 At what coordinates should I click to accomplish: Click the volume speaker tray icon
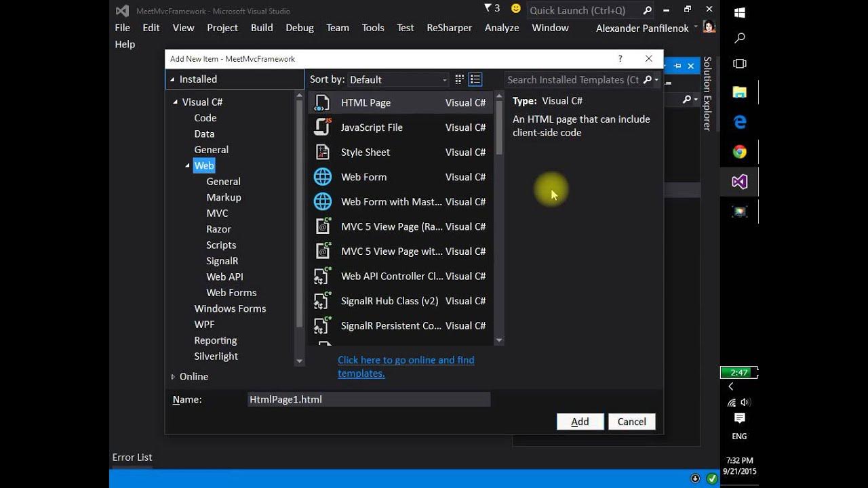747,402
